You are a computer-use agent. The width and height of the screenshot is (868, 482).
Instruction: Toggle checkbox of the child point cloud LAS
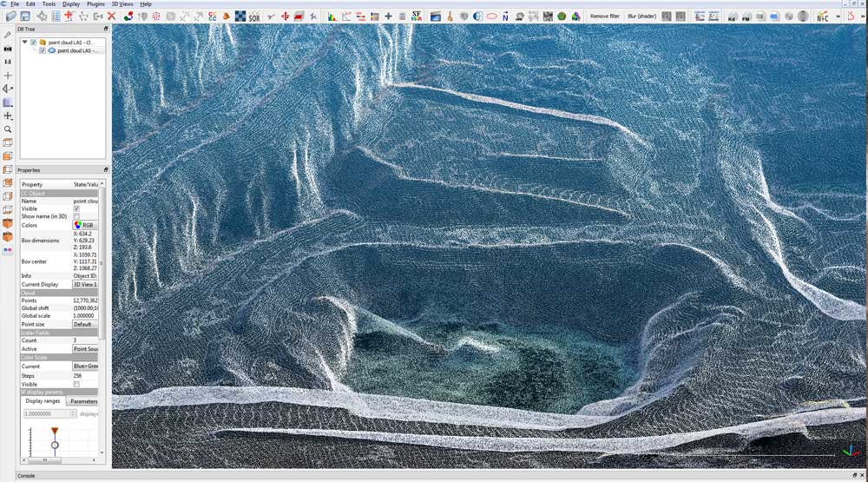[42, 50]
